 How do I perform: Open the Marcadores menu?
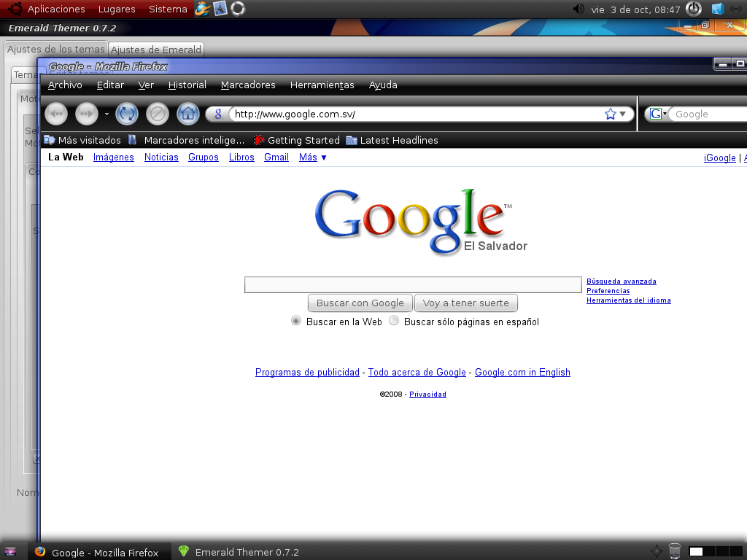(x=248, y=85)
